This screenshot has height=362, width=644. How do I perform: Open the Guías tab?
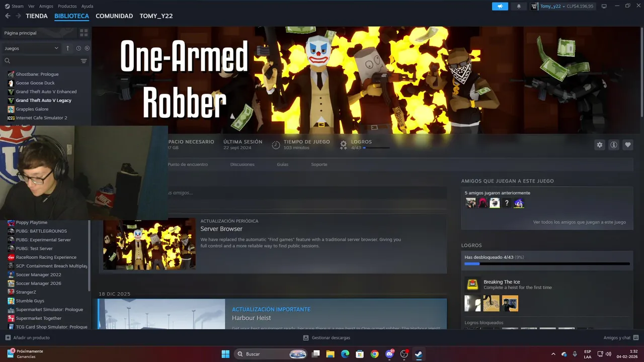283,164
